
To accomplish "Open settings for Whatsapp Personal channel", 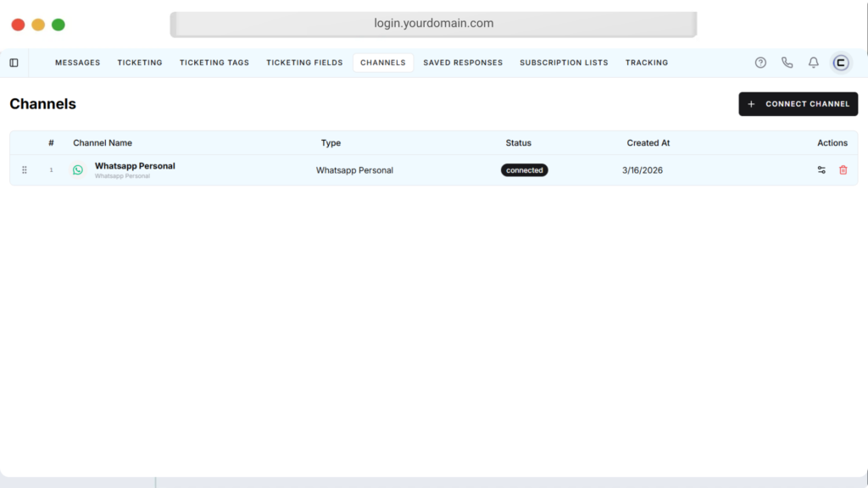I will point(821,170).
